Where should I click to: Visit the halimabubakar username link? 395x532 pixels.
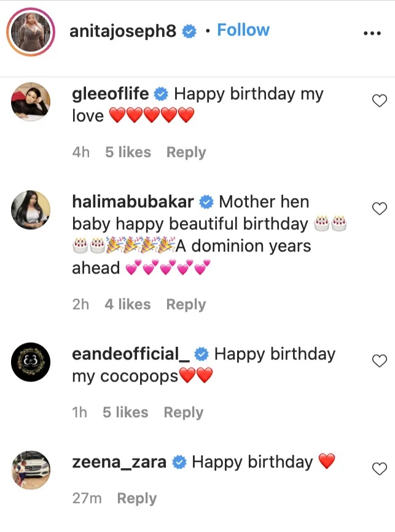tap(133, 202)
